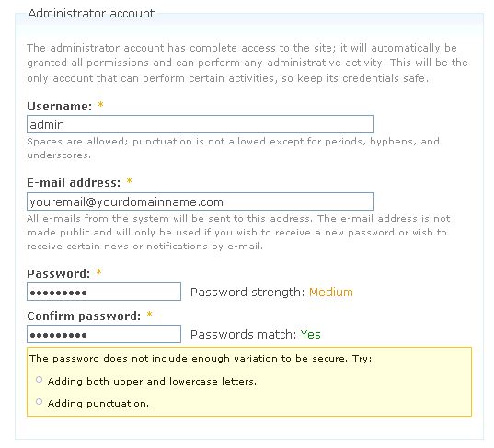This screenshot has width=494, height=448.
Task: Click the bullet beside Adding punctuation
Action: tap(39, 402)
